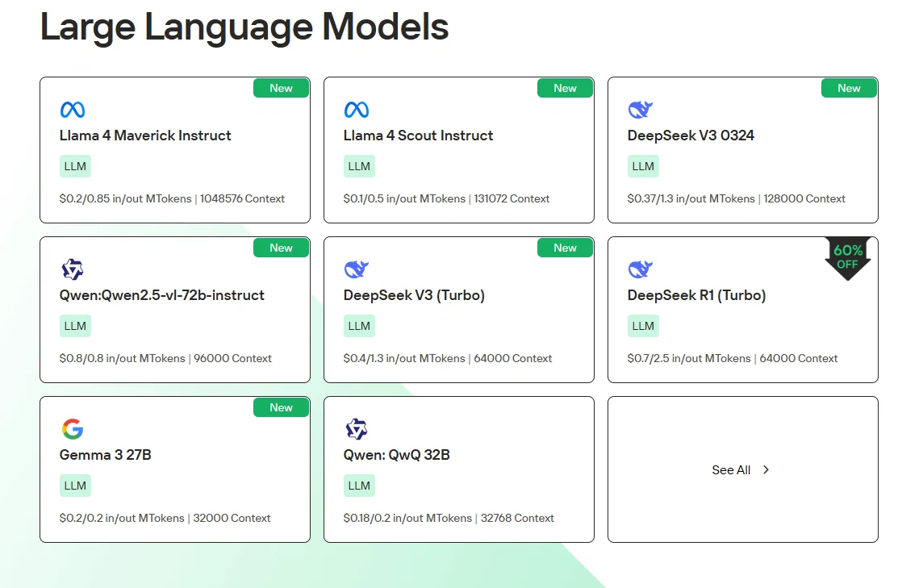Image resolution: width=923 pixels, height=588 pixels.
Task: Click the '$0.37/1.3 in/out MTokens' pricing text
Action: pyautogui.click(x=691, y=199)
